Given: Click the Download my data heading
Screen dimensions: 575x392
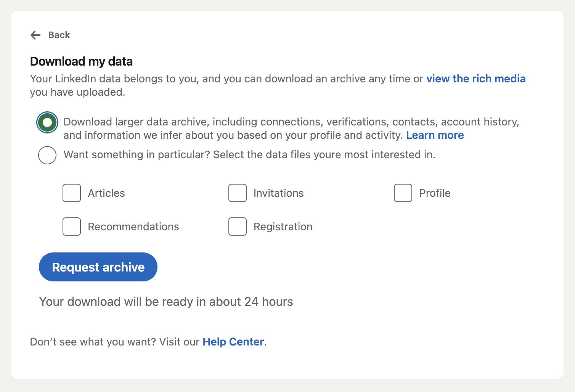Looking at the screenshot, I should (x=81, y=61).
